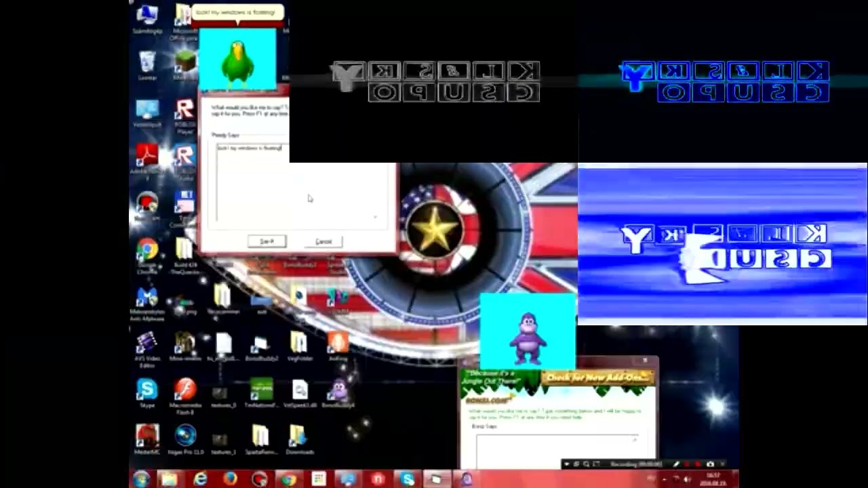Launch Google Chrome from the desktop
Screen dimensions: 868x488
click(147, 254)
